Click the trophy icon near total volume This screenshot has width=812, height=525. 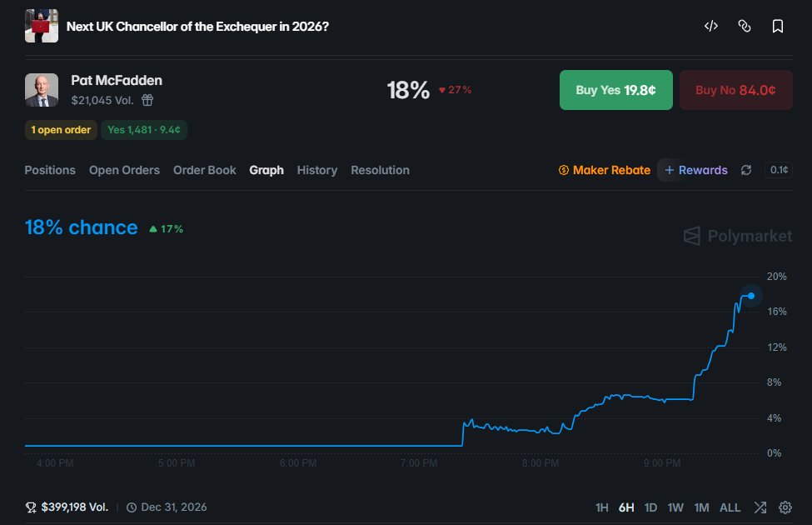[x=31, y=507]
